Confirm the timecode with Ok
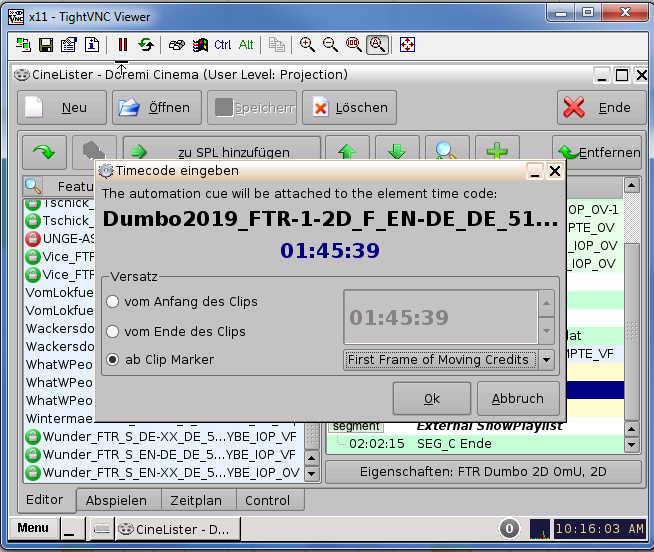Viewport: 654px width, 552px height. pos(432,398)
